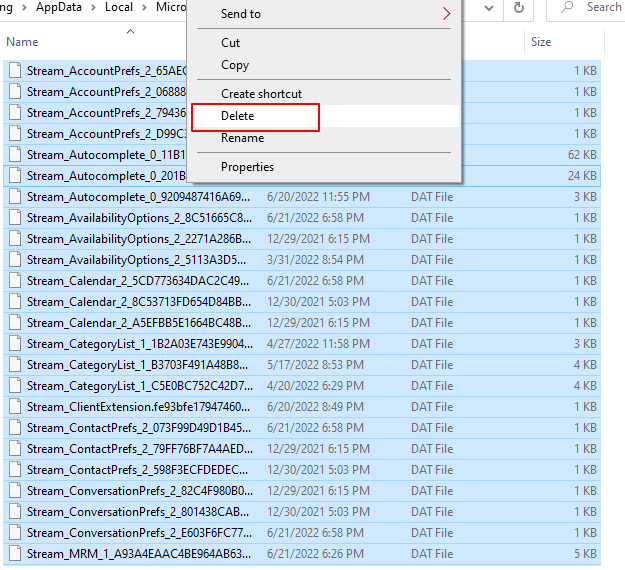The width and height of the screenshot is (625, 570).
Task: Click the Stream_ClientExtension file icon
Action: point(14,406)
